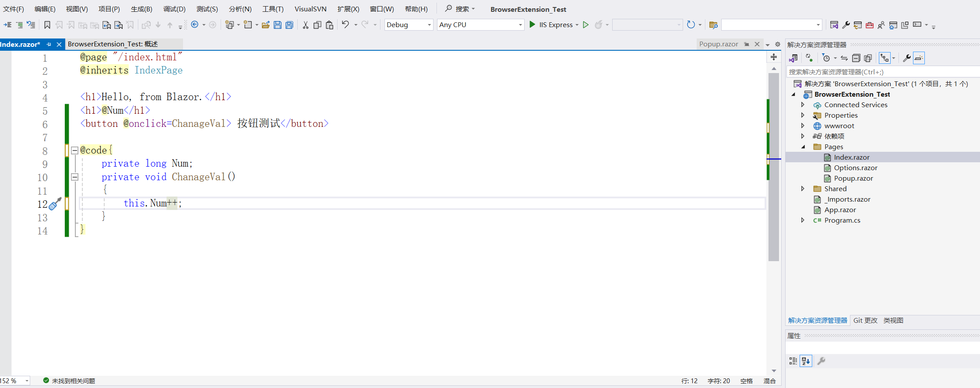Open the IIS Express launch profile dropdown arrow

click(x=577, y=25)
